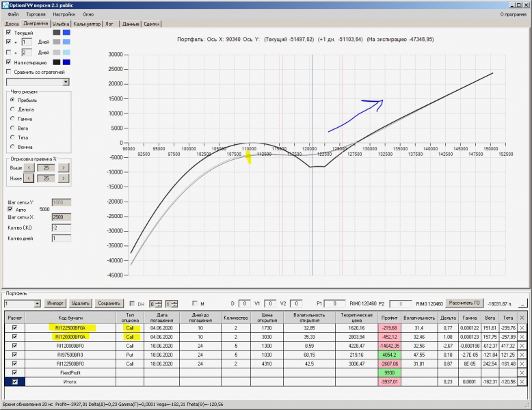The image size is (532, 410).
Task: Enable the DH checkbox
Action: [132, 303]
